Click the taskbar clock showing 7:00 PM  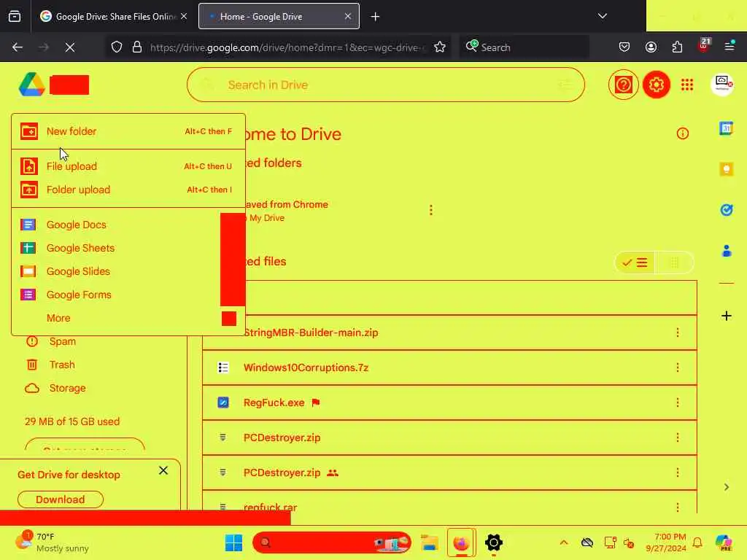[665, 542]
